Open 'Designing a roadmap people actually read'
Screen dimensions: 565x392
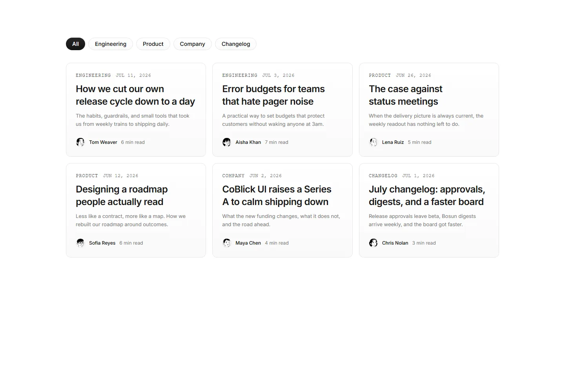(122, 196)
